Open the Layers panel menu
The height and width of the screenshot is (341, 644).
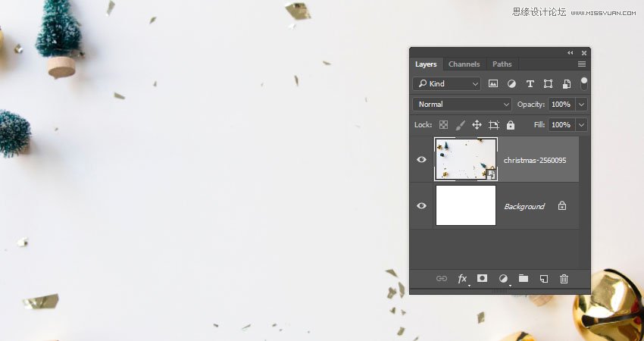click(x=582, y=64)
